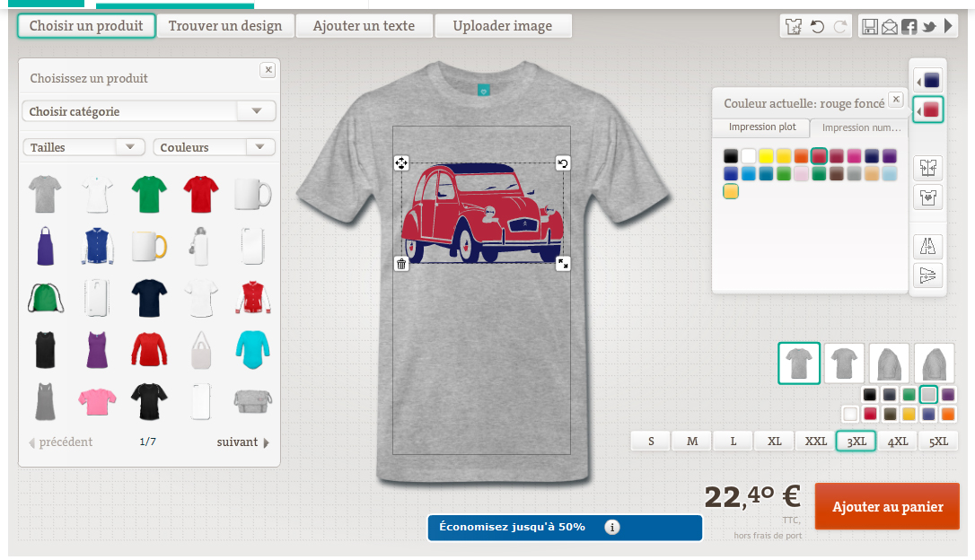
Task: Choose the pink baby long-sleeve shirt
Action: 97,401
